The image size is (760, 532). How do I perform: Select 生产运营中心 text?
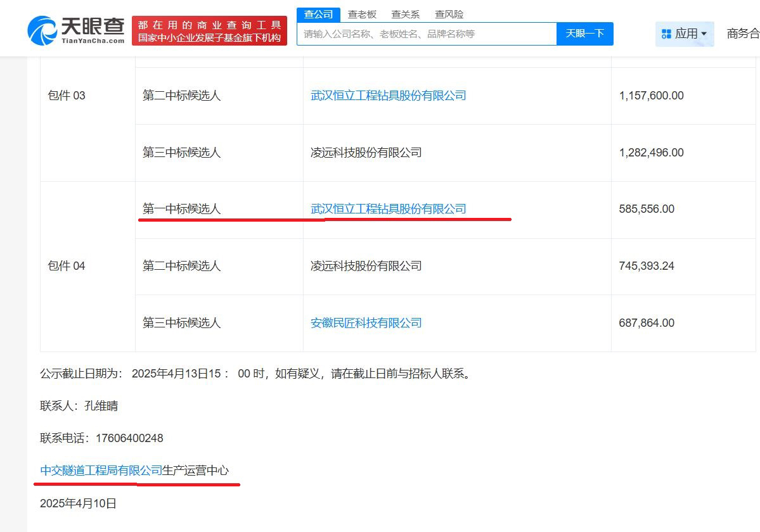[195, 471]
